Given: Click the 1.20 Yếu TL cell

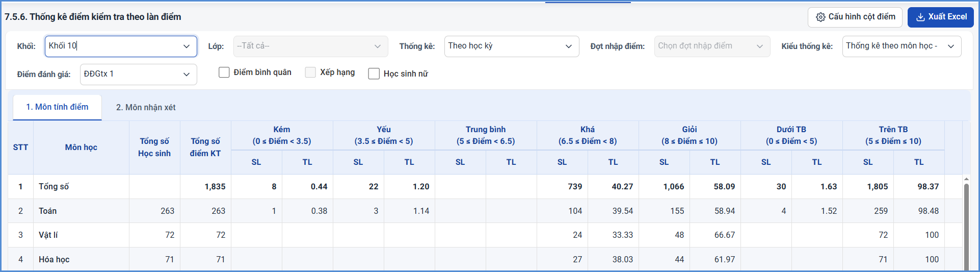Looking at the screenshot, I should 409,187.
